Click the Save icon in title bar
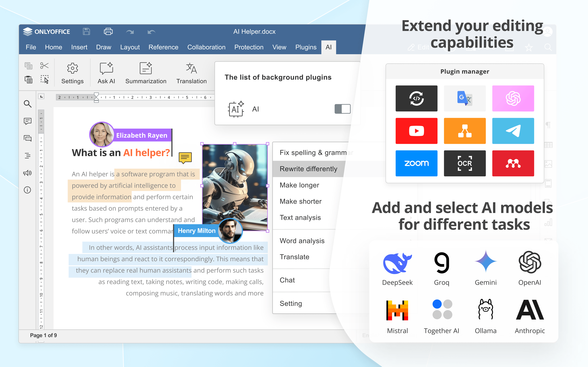Viewport: 588px width, 367px height. (x=86, y=32)
